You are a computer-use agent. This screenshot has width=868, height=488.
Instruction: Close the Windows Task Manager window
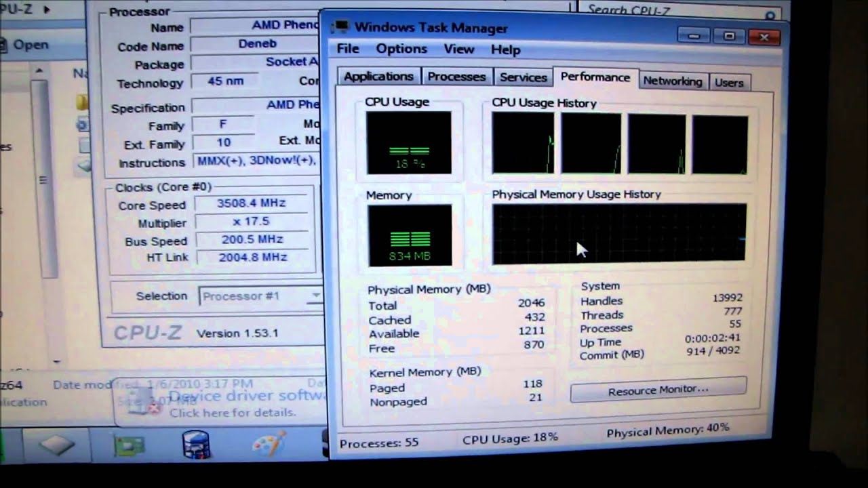pyautogui.click(x=764, y=37)
